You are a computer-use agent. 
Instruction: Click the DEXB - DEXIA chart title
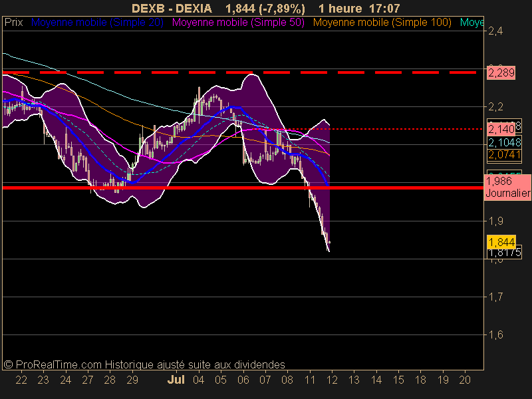click(x=172, y=8)
